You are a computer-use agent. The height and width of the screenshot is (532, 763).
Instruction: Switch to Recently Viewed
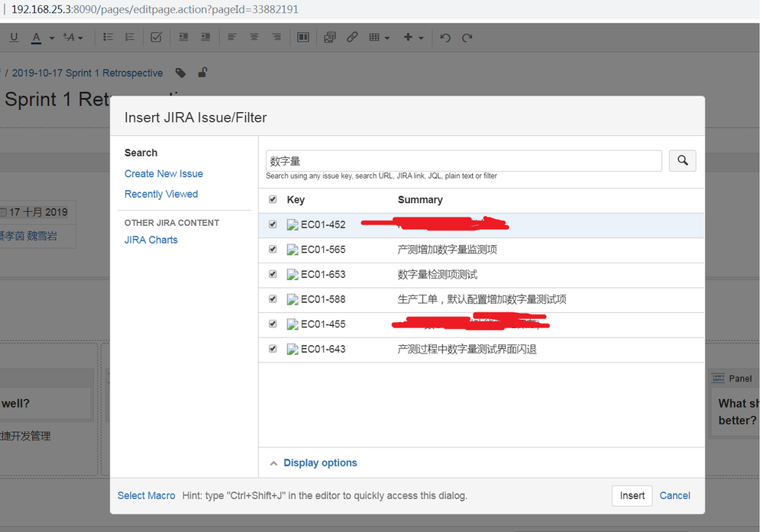[x=161, y=194]
